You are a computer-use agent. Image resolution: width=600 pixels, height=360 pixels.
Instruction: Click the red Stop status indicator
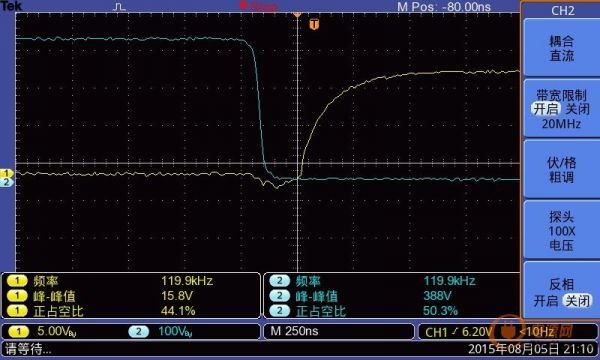pyautogui.click(x=259, y=6)
